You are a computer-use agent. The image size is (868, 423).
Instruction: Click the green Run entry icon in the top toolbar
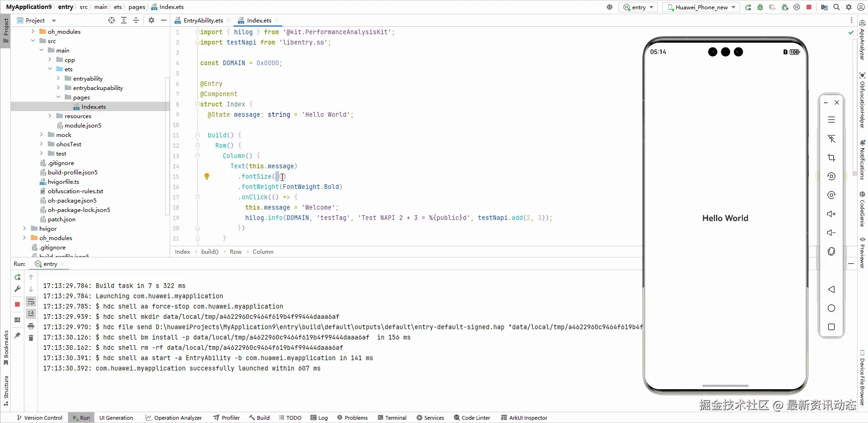pyautogui.click(x=748, y=7)
